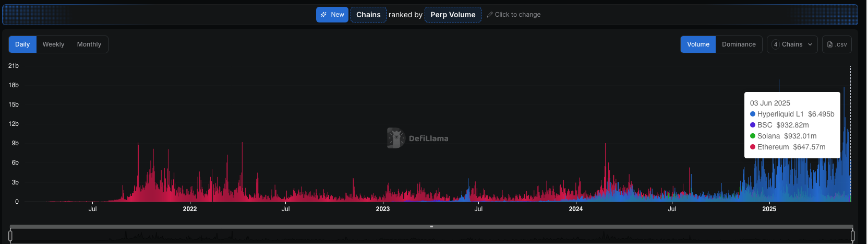Switch the chart interval to Daily
The image size is (868, 244).
tap(22, 44)
